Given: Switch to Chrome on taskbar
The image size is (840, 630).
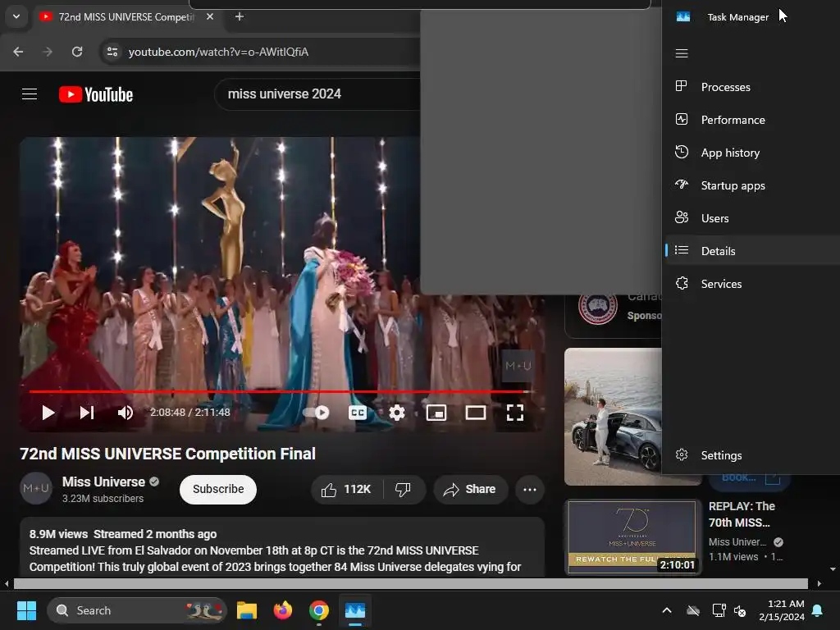Looking at the screenshot, I should click(319, 610).
